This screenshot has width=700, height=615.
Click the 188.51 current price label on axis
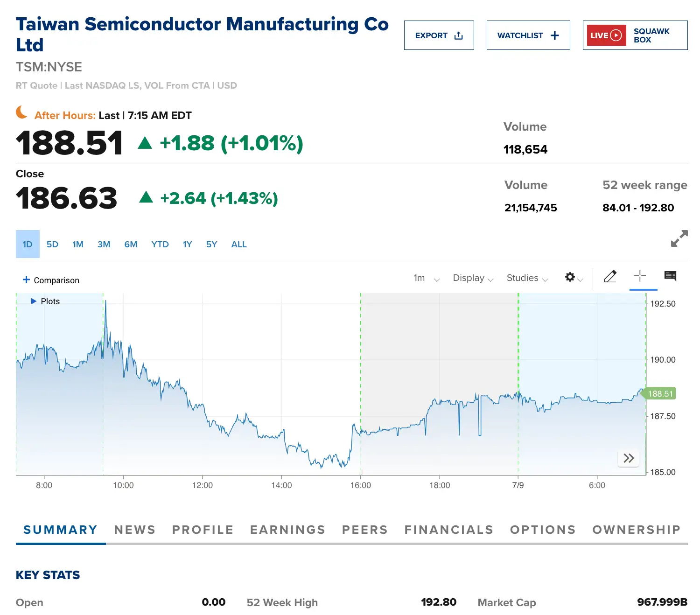pyautogui.click(x=660, y=394)
